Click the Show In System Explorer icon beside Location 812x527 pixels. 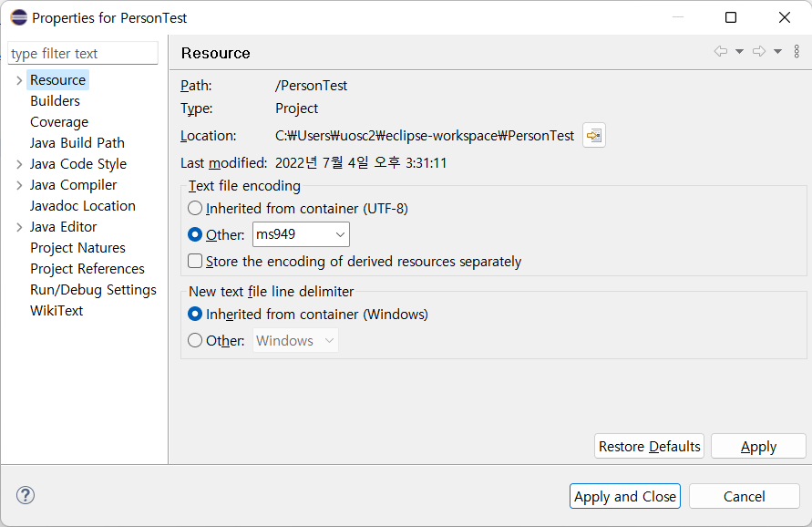pos(594,136)
